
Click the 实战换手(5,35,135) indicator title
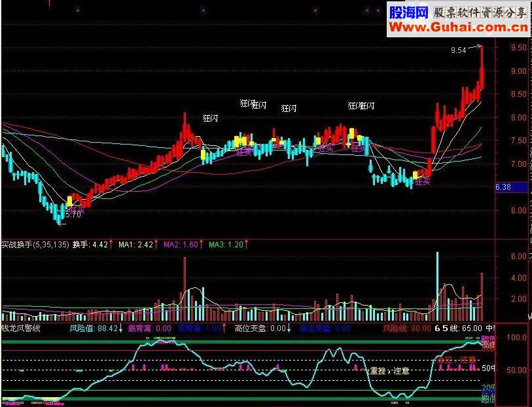point(35,245)
